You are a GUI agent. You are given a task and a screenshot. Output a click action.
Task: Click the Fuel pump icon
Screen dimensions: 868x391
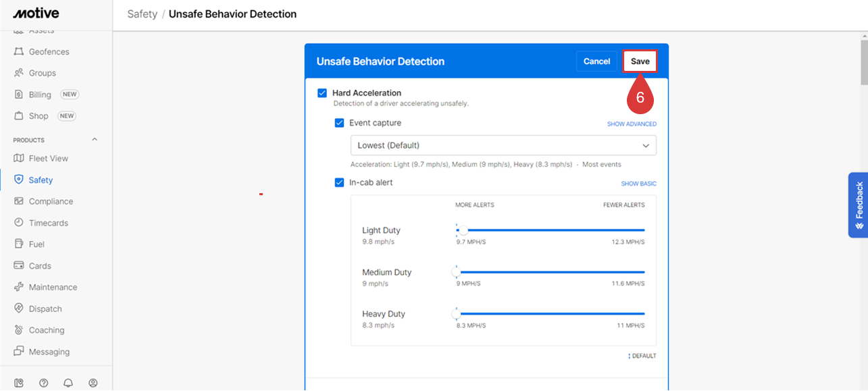19,244
